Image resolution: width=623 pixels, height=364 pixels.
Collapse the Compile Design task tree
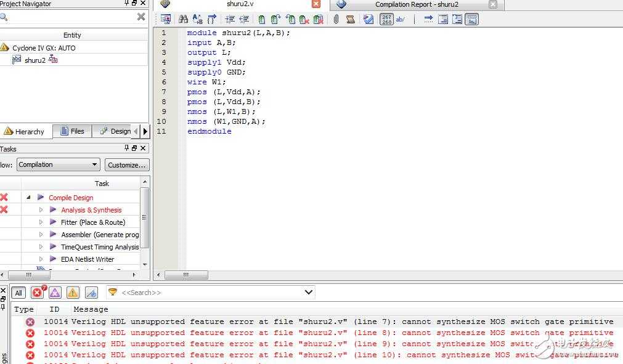coord(28,197)
